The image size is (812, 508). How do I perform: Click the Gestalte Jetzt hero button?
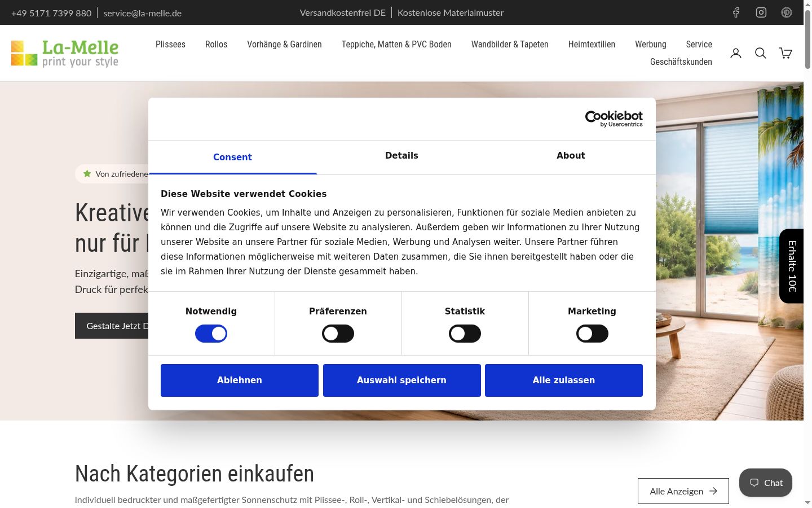pyautogui.click(x=112, y=326)
